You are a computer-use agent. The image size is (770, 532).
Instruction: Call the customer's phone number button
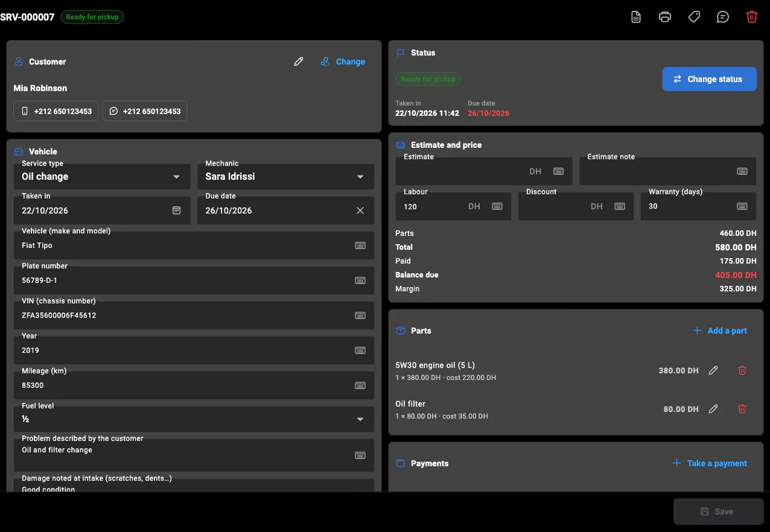point(56,111)
